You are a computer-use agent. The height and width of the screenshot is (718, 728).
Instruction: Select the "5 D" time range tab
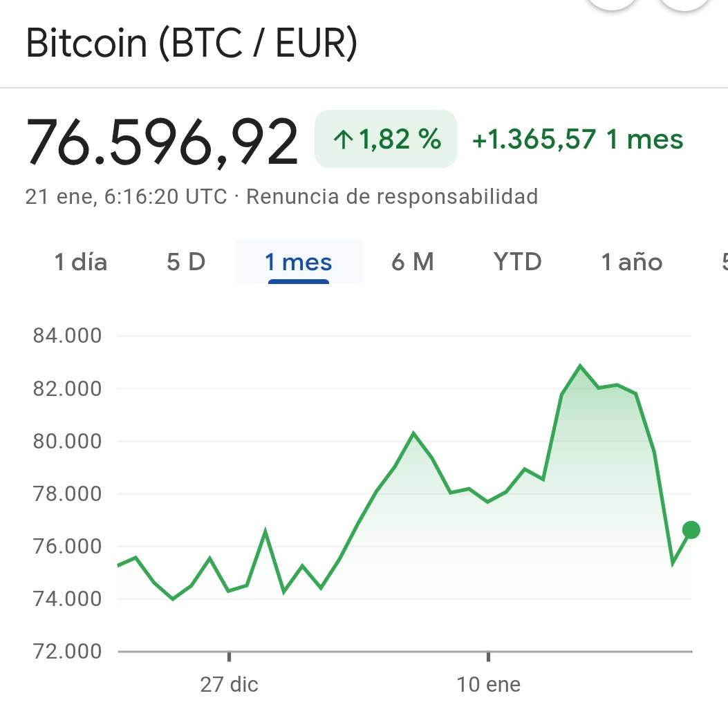click(x=186, y=263)
